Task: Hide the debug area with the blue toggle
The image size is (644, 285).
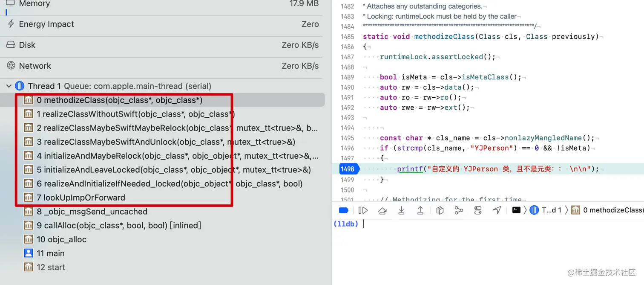Action: click(x=344, y=210)
